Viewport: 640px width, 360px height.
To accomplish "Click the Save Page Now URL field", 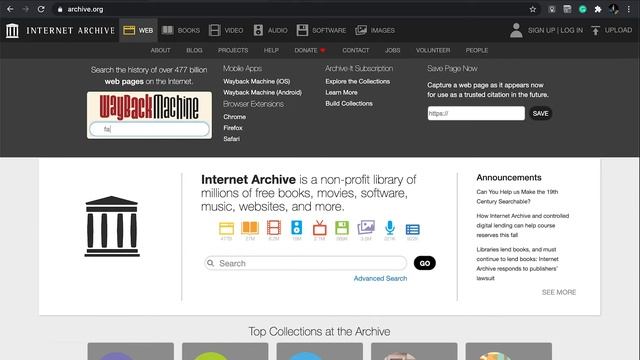I will point(476,113).
